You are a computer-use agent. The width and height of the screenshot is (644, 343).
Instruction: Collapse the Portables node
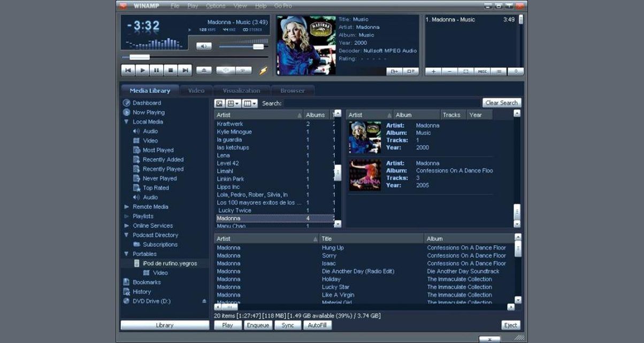pos(127,254)
